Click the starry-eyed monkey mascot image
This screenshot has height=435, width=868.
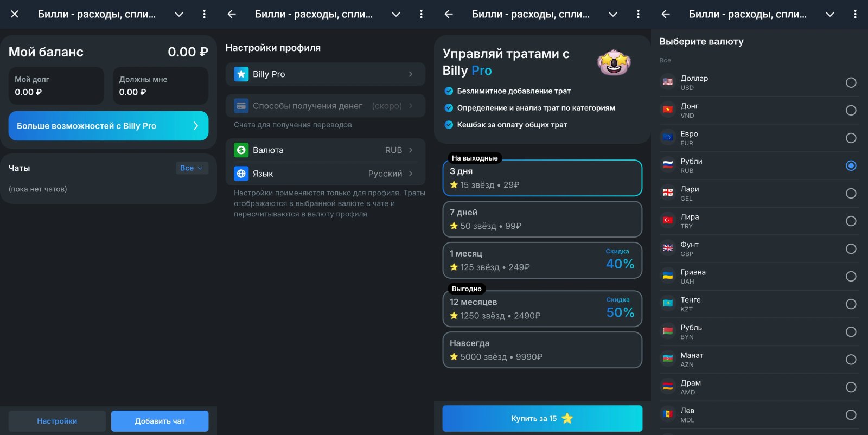tap(614, 63)
